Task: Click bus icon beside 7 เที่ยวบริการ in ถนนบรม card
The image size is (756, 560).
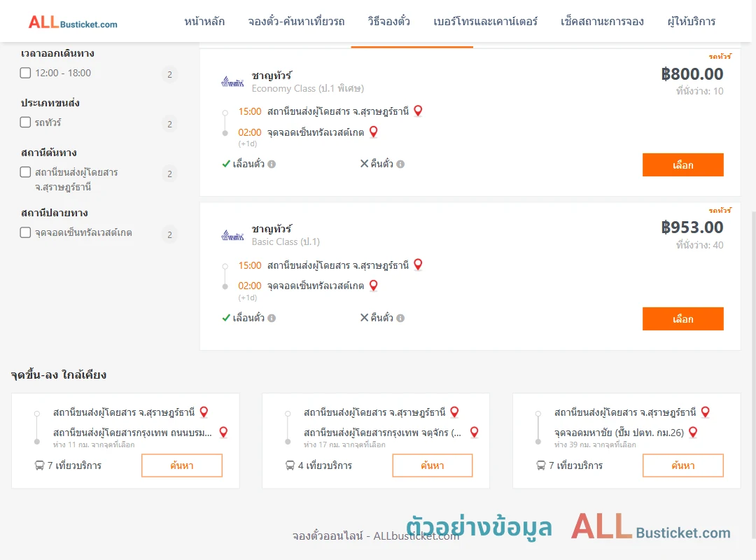Action: pyautogui.click(x=39, y=465)
